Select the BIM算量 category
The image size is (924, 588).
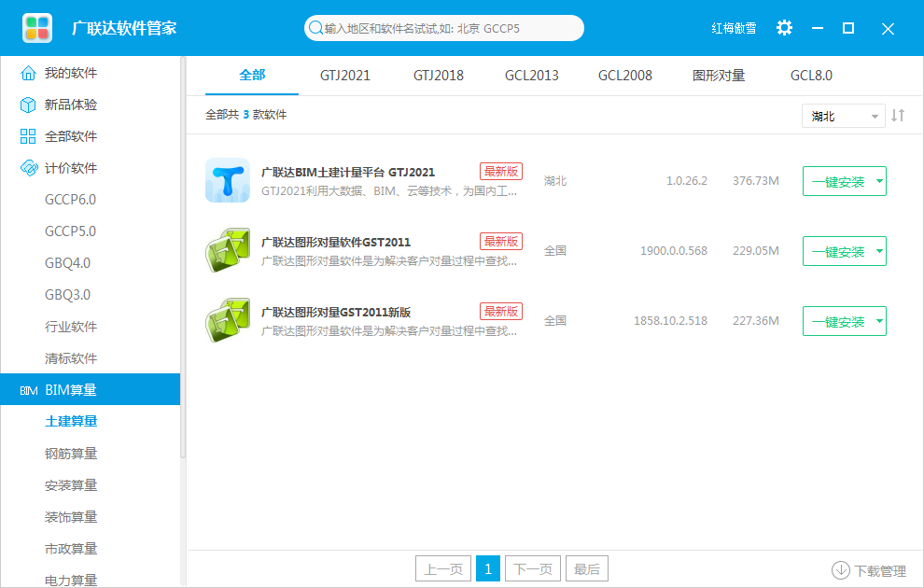tap(91, 389)
